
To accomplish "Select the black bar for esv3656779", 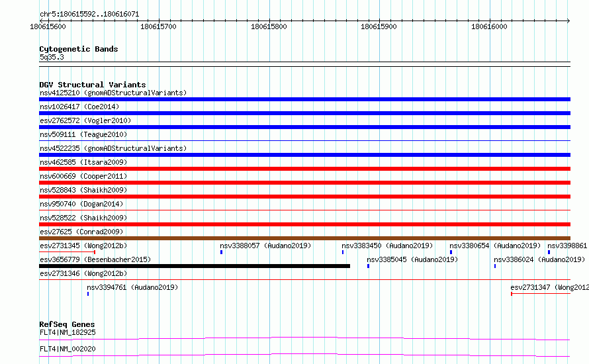I will pos(195,266).
